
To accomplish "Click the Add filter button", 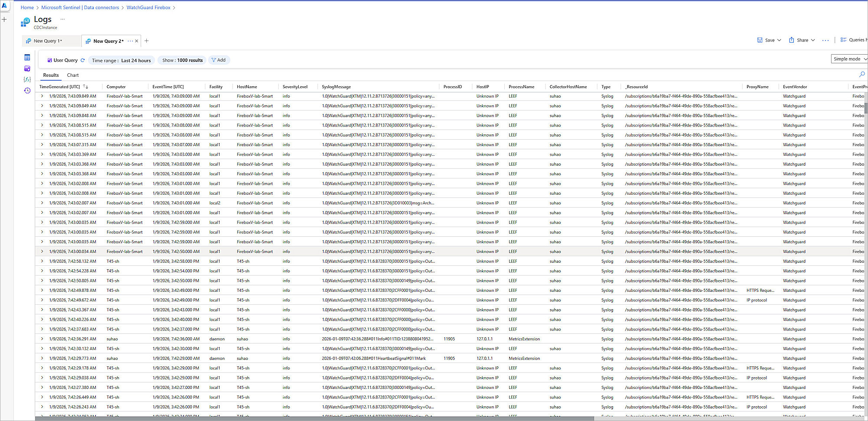I will click(219, 60).
